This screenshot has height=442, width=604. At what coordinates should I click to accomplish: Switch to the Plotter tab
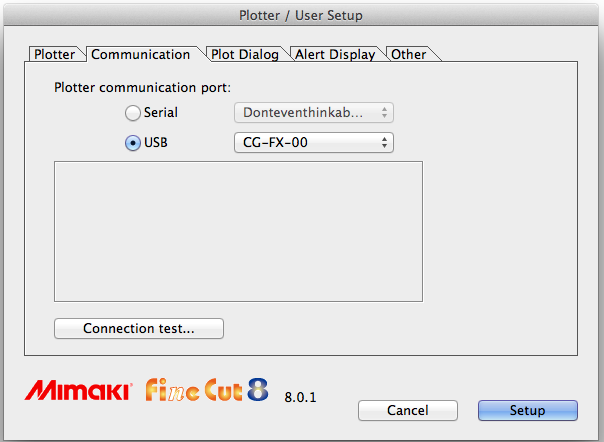pos(53,54)
